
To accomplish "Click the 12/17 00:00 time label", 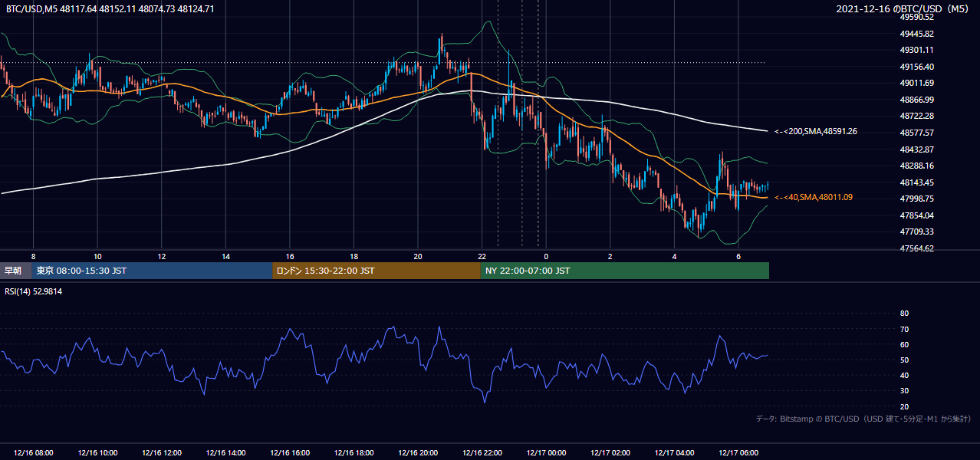I will coord(546,453).
